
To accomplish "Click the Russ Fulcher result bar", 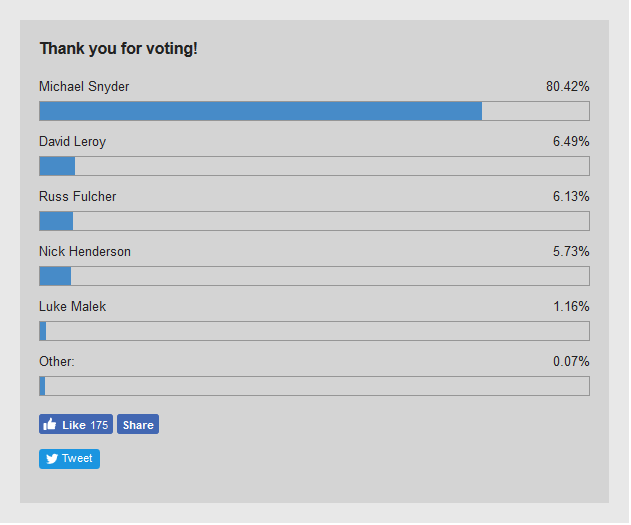I will 314,221.
